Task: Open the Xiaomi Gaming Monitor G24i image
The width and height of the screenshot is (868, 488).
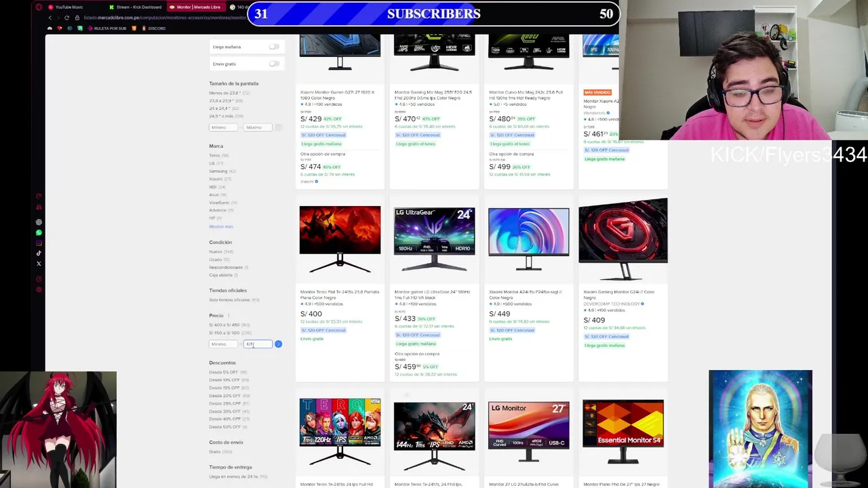Action: pos(623,239)
